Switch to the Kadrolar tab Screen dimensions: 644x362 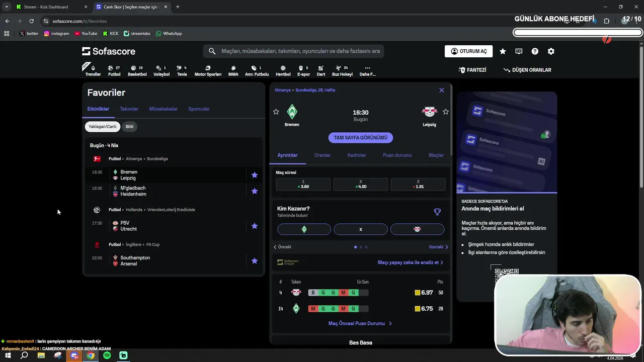357,155
